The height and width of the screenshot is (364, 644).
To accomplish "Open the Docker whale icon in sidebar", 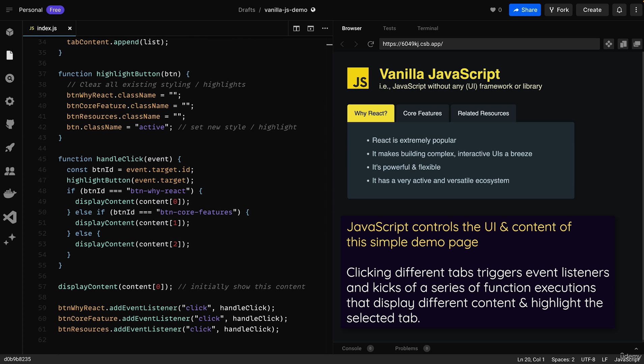I will pos(10,193).
